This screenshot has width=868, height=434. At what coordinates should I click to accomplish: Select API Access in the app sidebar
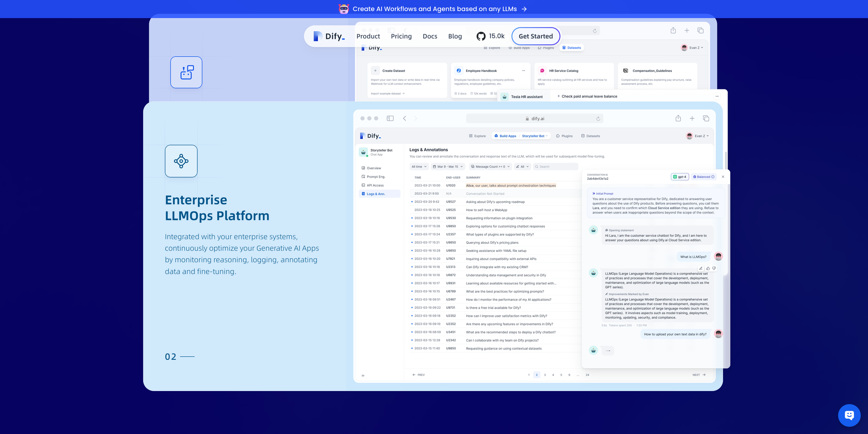(380, 186)
